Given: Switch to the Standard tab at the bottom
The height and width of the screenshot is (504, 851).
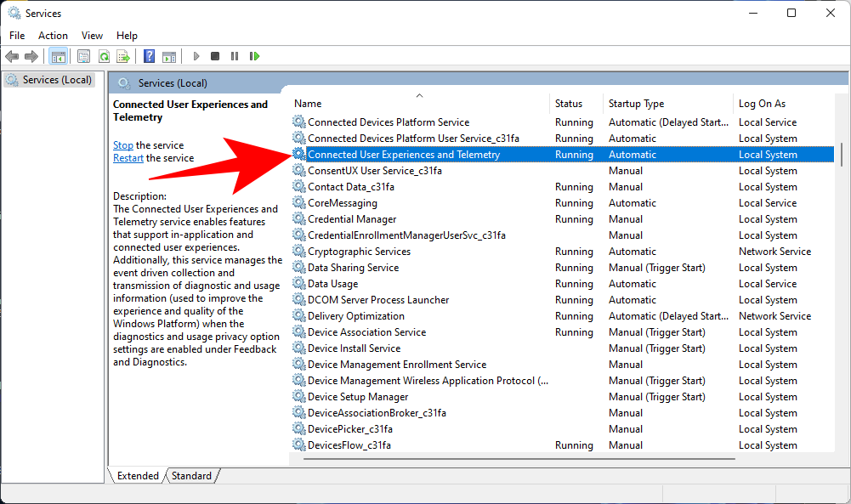Looking at the screenshot, I should coord(191,475).
